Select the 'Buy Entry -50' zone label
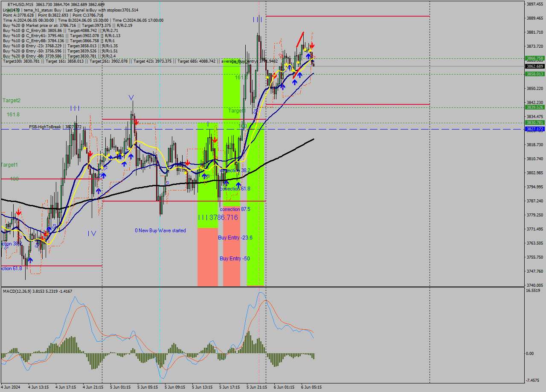Viewport: 546px width, 392px height. pyautogui.click(x=234, y=258)
